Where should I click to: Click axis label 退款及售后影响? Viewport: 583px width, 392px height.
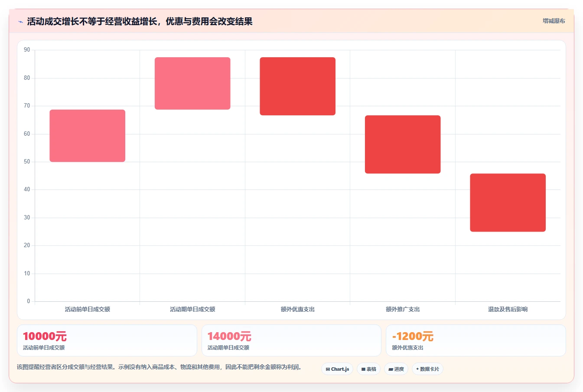point(508,309)
